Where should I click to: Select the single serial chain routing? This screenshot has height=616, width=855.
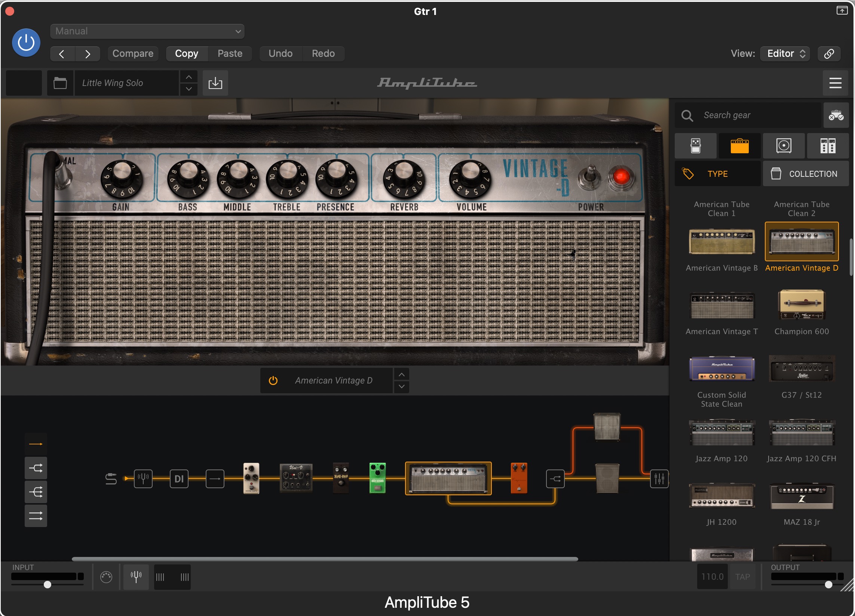pos(36,444)
